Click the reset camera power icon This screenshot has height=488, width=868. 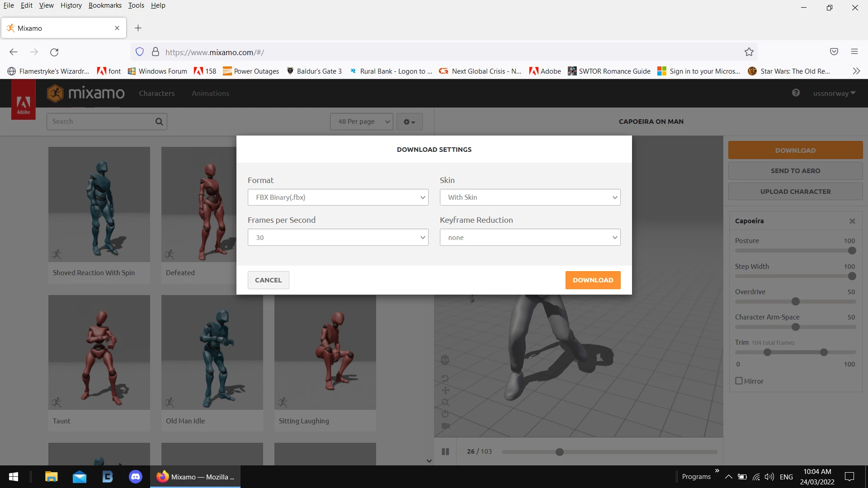tap(445, 414)
